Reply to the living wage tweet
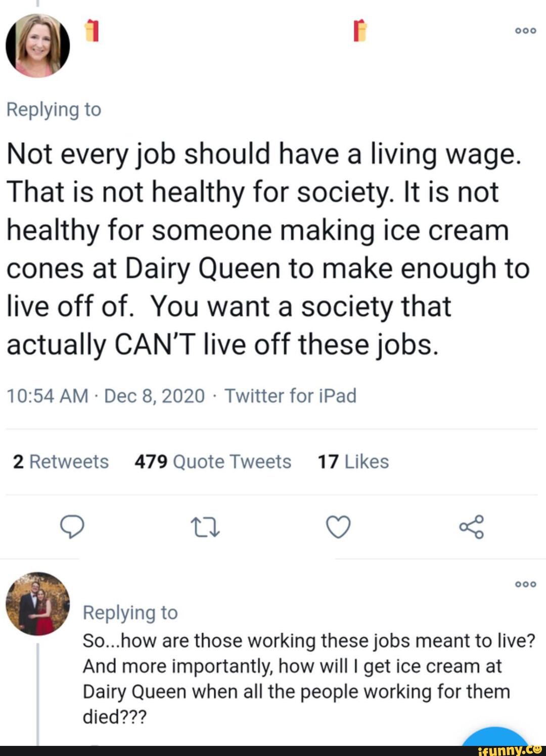The width and height of the screenshot is (546, 756). [72, 527]
